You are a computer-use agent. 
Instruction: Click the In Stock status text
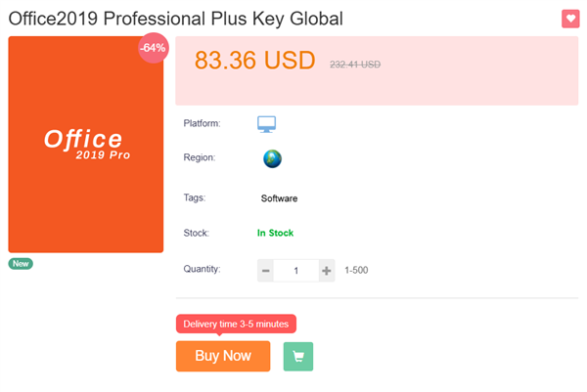click(x=275, y=234)
